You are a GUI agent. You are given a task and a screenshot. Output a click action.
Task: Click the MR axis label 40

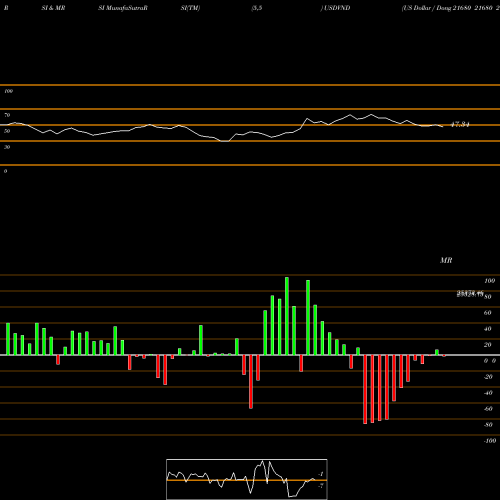click(487, 329)
